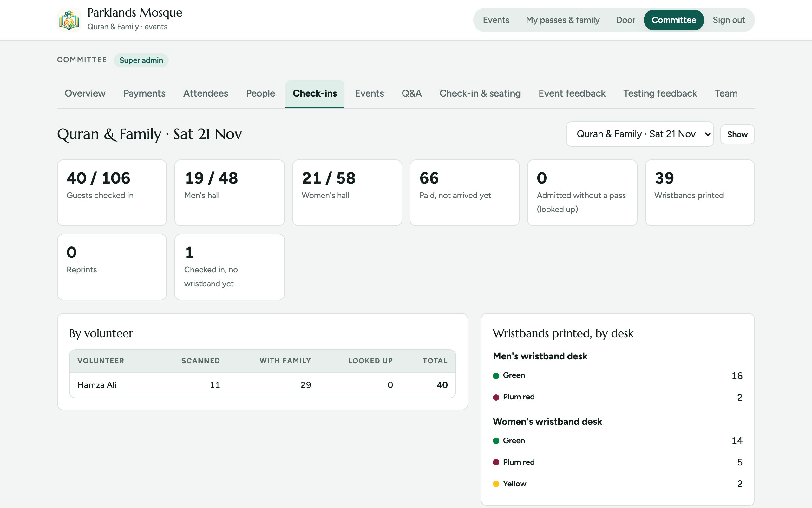Click the LOOKED UP column header
This screenshot has width=812, height=508.
370,361
